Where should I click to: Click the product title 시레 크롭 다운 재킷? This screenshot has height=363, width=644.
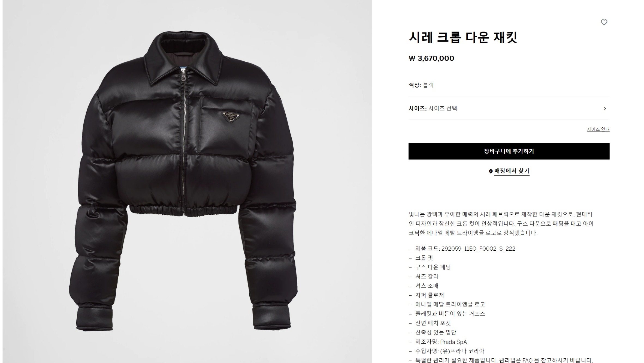pyautogui.click(x=463, y=37)
